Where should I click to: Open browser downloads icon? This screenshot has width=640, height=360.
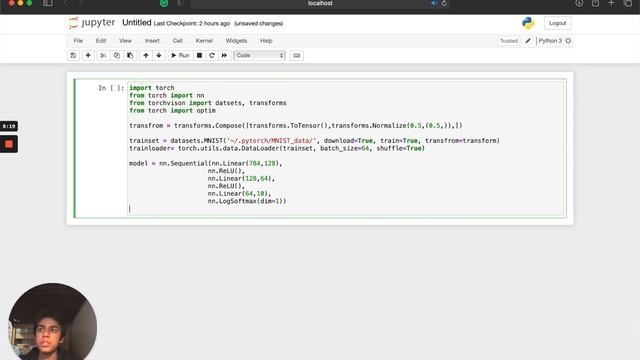coord(579,3)
